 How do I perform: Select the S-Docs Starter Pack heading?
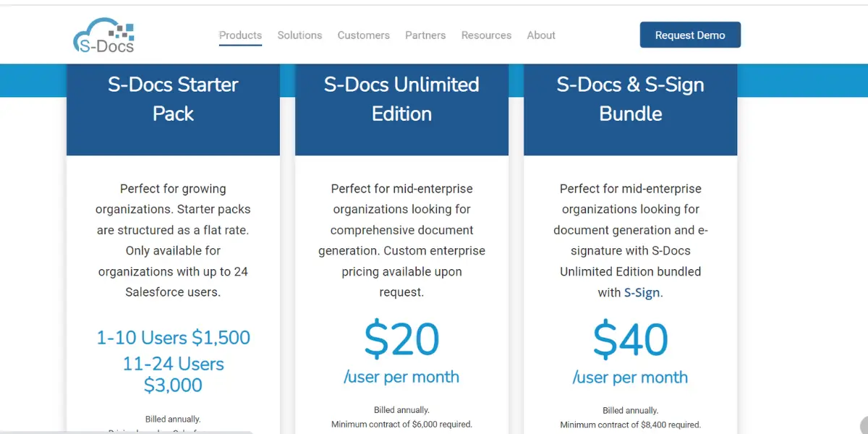[x=173, y=99]
